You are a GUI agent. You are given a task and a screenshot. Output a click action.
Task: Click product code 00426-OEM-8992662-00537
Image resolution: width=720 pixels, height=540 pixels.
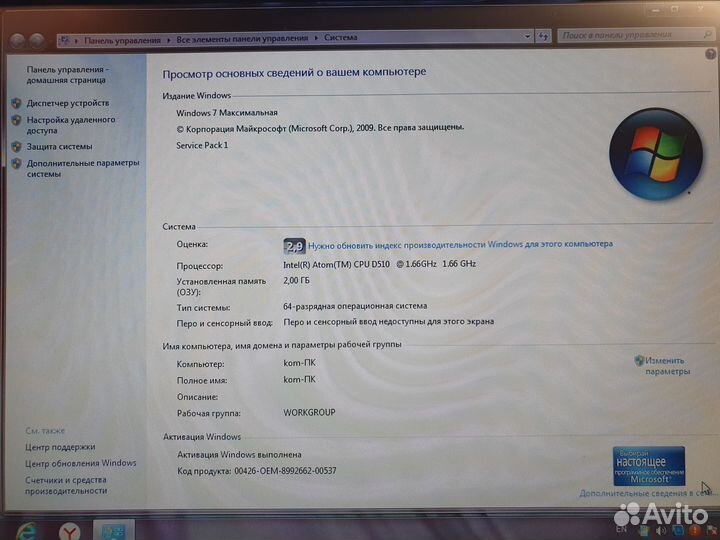285,471
